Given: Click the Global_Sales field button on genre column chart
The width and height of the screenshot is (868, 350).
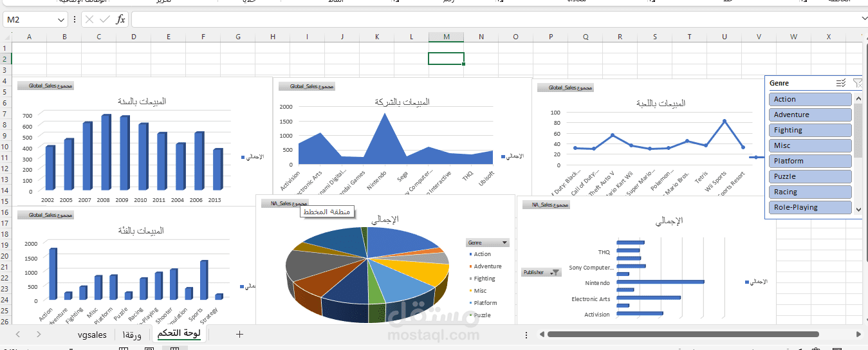Looking at the screenshot, I should tap(45, 215).
